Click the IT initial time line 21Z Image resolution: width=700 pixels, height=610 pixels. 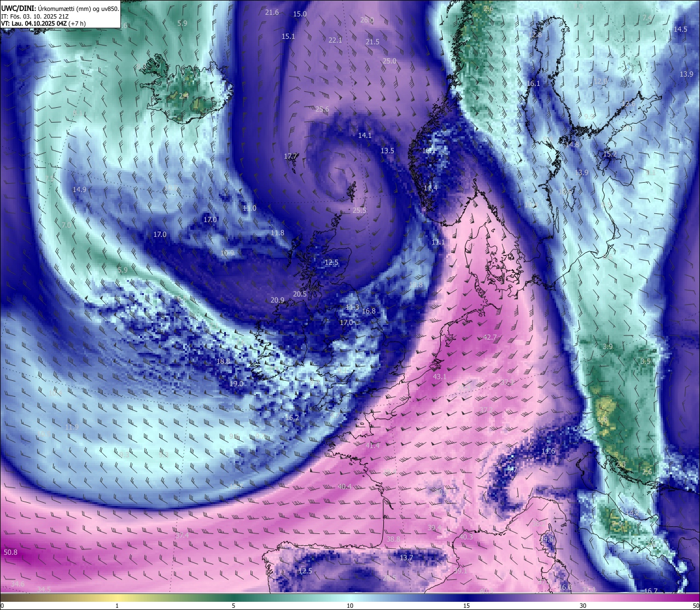click(x=35, y=16)
